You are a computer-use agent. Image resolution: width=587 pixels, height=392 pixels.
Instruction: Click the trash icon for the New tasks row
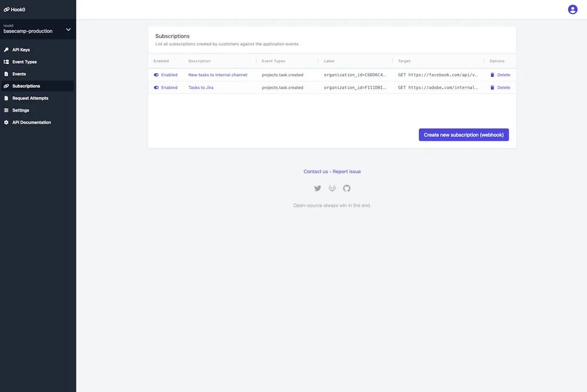click(x=492, y=75)
